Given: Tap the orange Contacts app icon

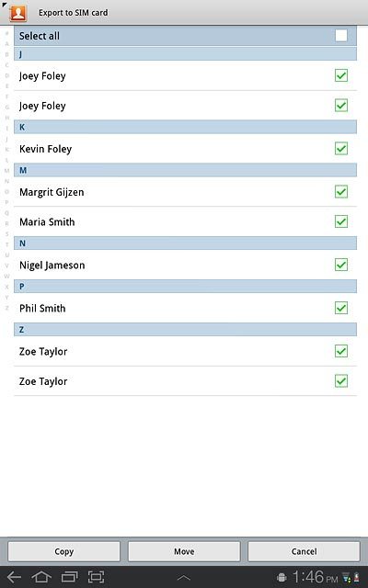Looking at the screenshot, I should point(18,13).
